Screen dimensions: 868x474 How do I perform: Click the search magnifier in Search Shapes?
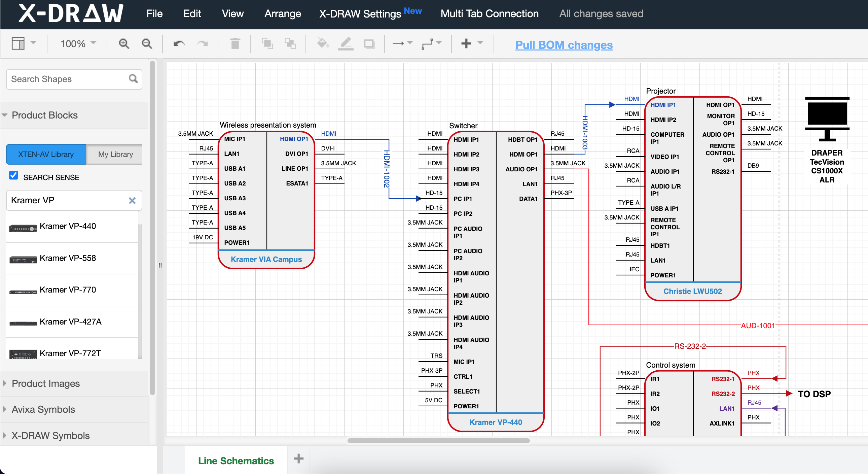point(133,79)
